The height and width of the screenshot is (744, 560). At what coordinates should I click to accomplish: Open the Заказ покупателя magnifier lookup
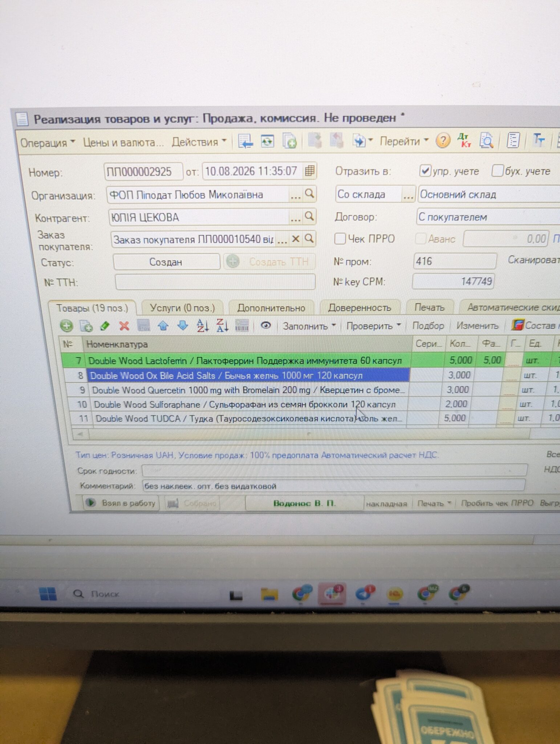[309, 238]
